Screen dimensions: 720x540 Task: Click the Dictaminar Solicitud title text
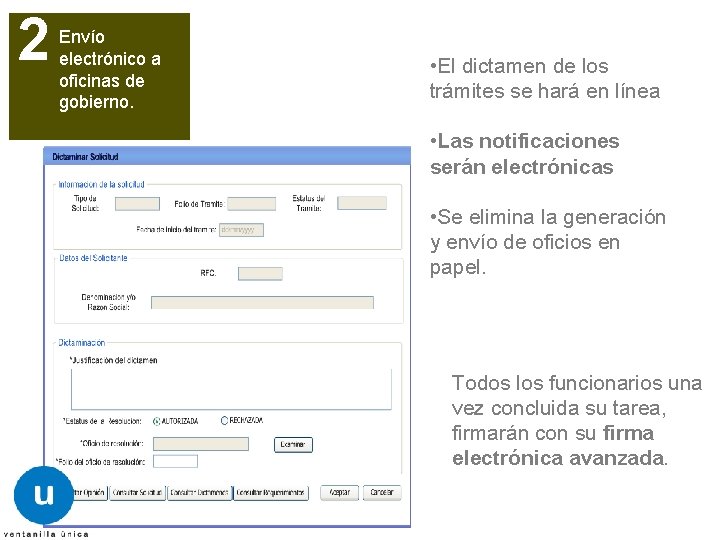85,157
